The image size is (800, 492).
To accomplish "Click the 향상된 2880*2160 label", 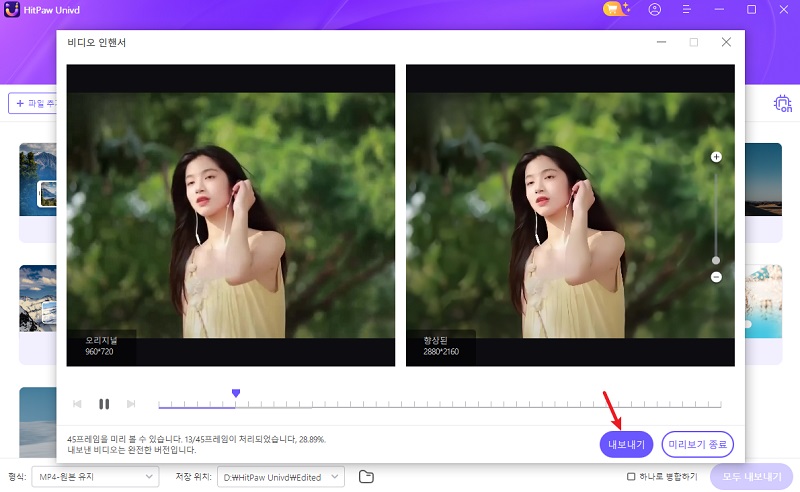I will [x=441, y=346].
